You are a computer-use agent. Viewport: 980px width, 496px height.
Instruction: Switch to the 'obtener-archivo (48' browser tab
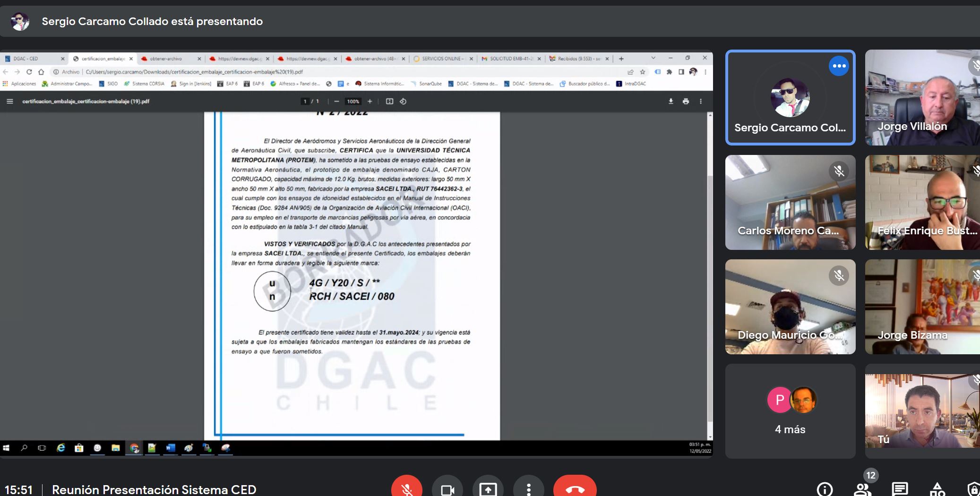tap(375, 59)
